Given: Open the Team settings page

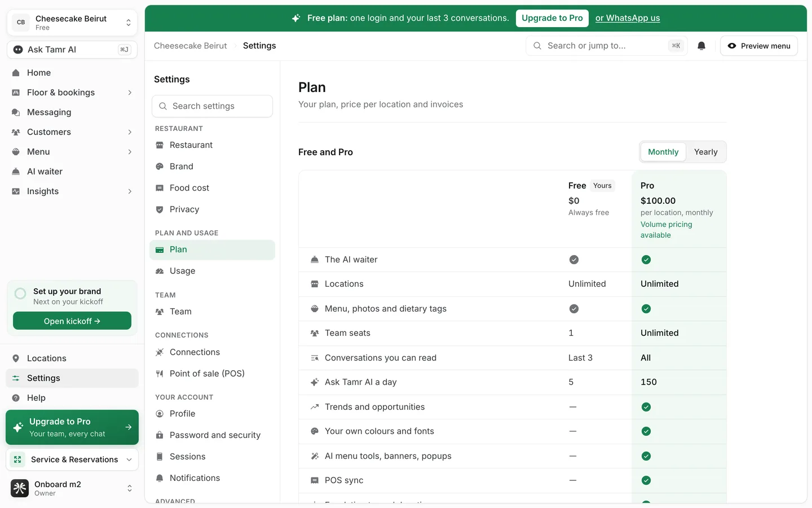Looking at the screenshot, I should pos(212,312).
